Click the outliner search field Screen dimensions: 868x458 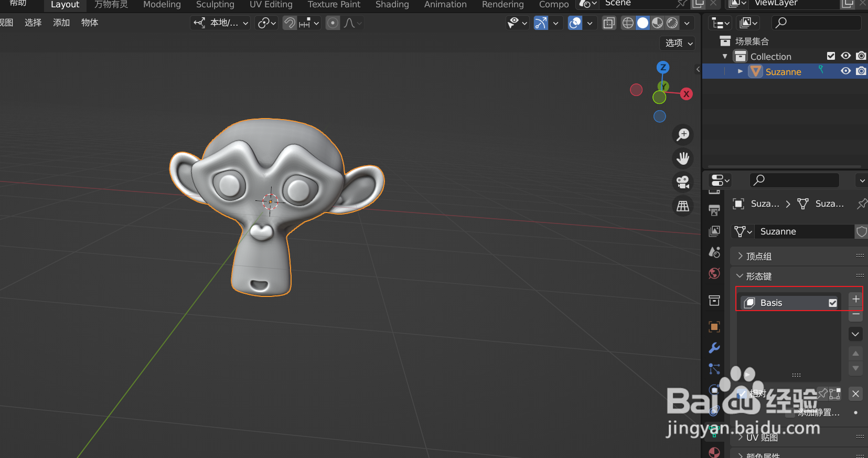pyautogui.click(x=816, y=23)
